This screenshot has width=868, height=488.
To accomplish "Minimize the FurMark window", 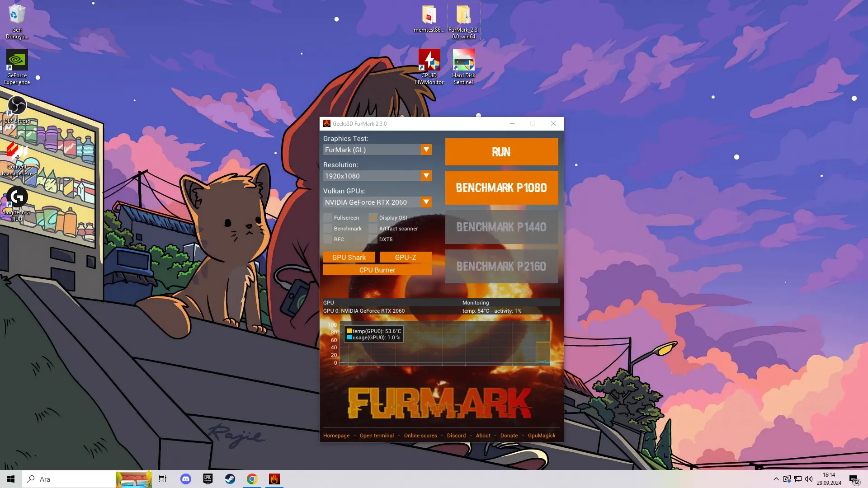I will (512, 123).
